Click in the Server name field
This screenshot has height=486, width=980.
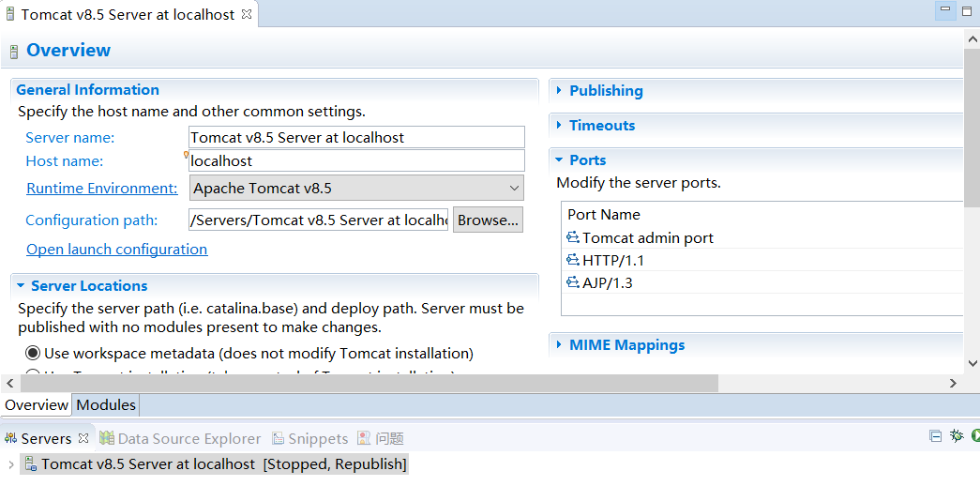pos(356,137)
